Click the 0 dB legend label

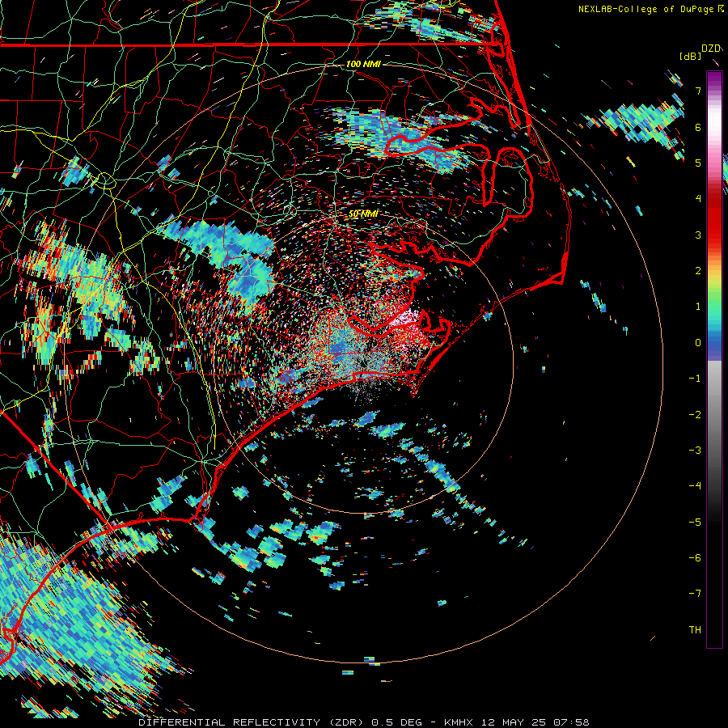pyautogui.click(x=698, y=343)
